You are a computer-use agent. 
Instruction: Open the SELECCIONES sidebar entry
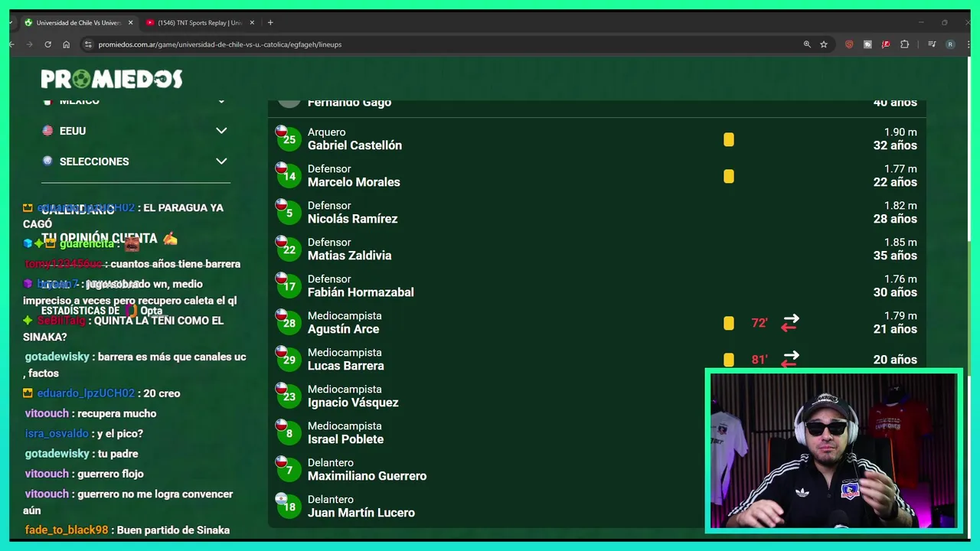point(94,161)
